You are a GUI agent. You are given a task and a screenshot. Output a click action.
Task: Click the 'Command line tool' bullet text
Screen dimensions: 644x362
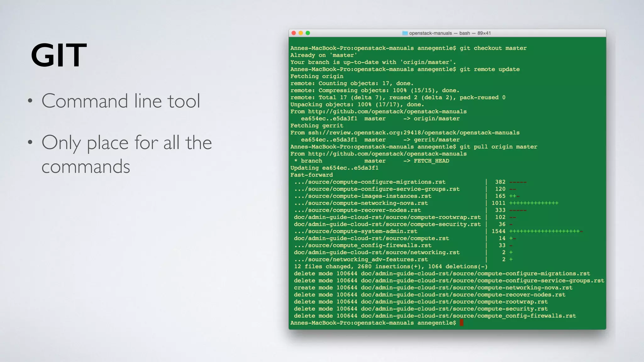pyautogui.click(x=121, y=101)
